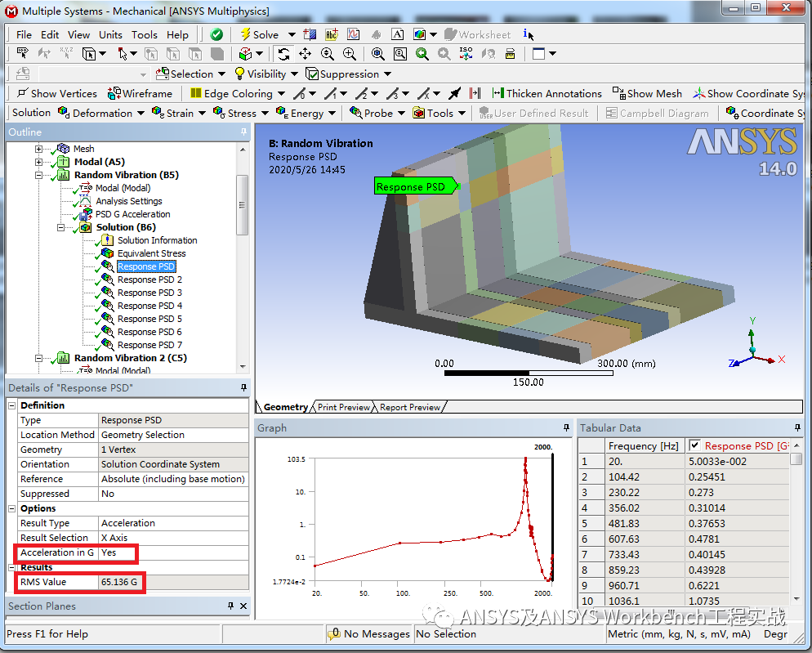Click the Solution Information tree icon

point(107,240)
